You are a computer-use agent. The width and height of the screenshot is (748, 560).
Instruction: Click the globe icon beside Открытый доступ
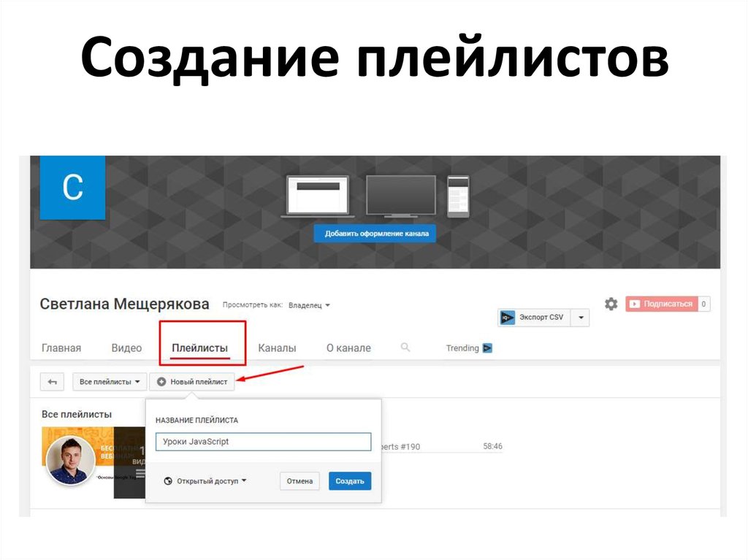pos(168,481)
